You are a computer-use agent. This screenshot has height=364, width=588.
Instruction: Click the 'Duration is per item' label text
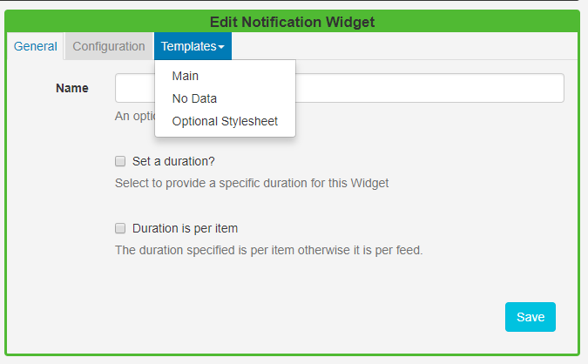pos(185,228)
